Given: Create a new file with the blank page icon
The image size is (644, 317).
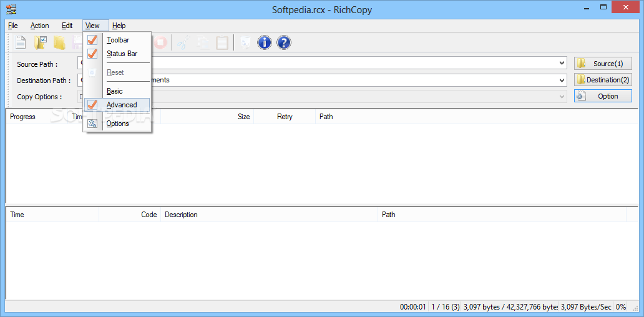Looking at the screenshot, I should [x=21, y=42].
